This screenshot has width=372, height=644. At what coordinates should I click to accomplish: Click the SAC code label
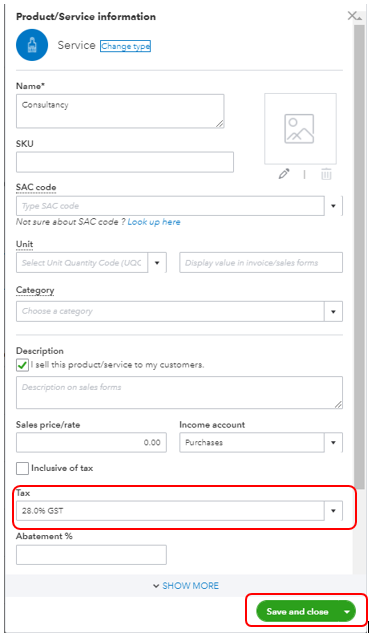36,187
